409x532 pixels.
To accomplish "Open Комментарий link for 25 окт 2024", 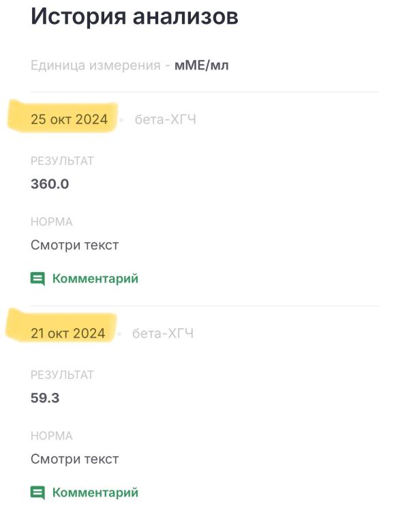I will [95, 279].
